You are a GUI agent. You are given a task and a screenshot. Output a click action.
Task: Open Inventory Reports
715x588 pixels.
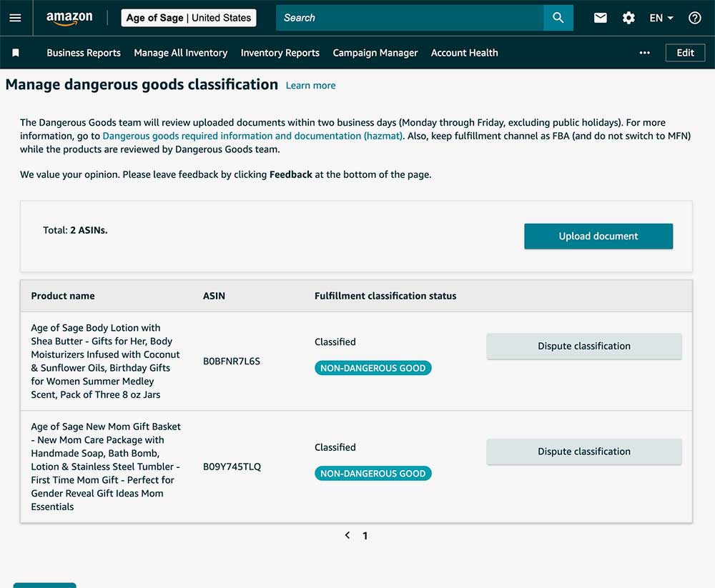[280, 53]
